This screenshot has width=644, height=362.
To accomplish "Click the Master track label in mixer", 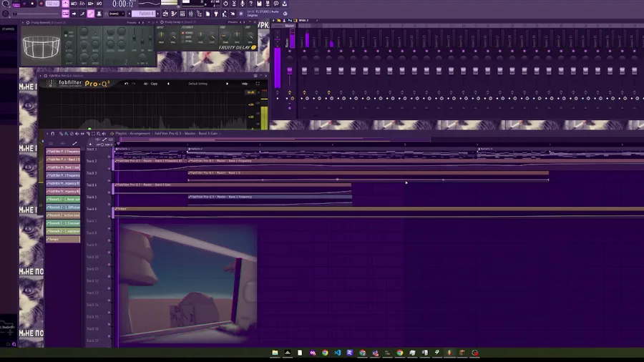I will point(290,26).
